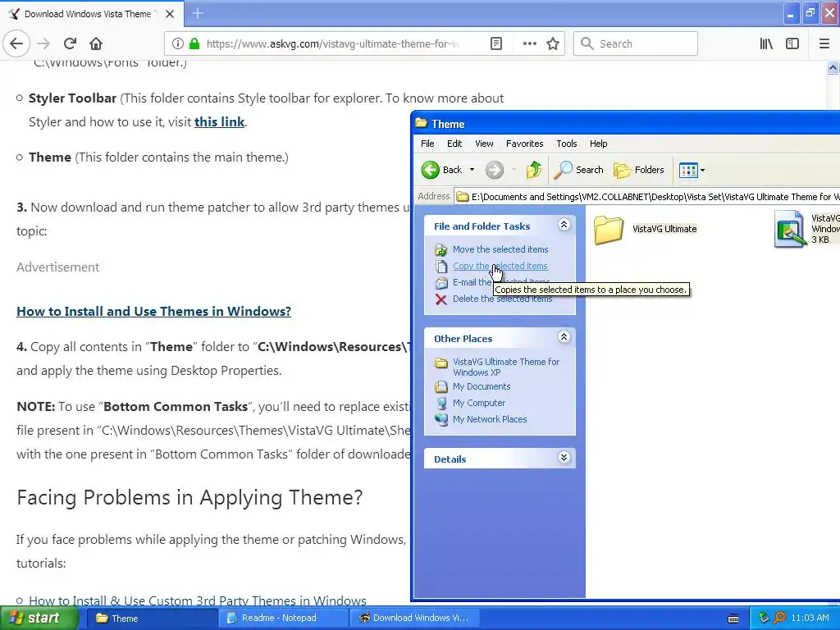Open 'How to Install and Use Themes in Windows?' link
The width and height of the screenshot is (840, 630).
[x=153, y=311]
